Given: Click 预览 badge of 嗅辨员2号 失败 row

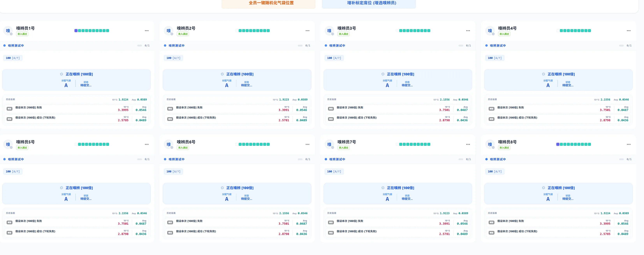Looking at the screenshot, I should pyautogui.click(x=170, y=109).
